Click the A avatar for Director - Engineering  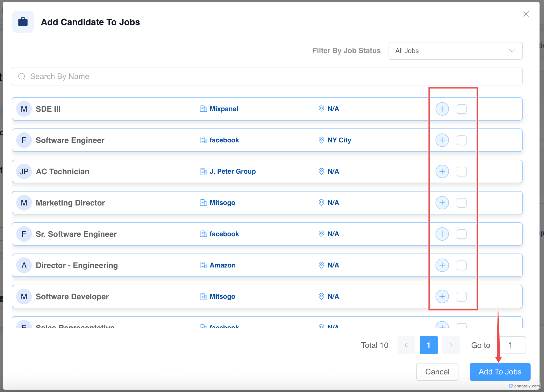(24, 265)
